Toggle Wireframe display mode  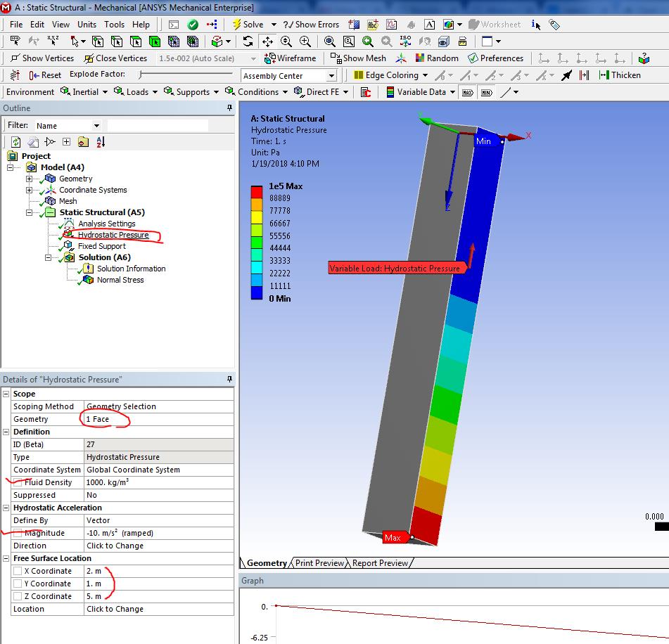pyautogui.click(x=290, y=58)
